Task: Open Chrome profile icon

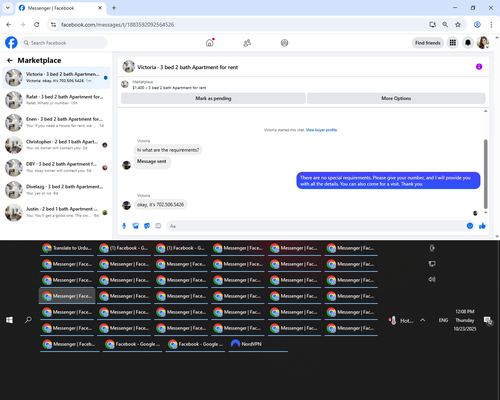Action: (477, 24)
